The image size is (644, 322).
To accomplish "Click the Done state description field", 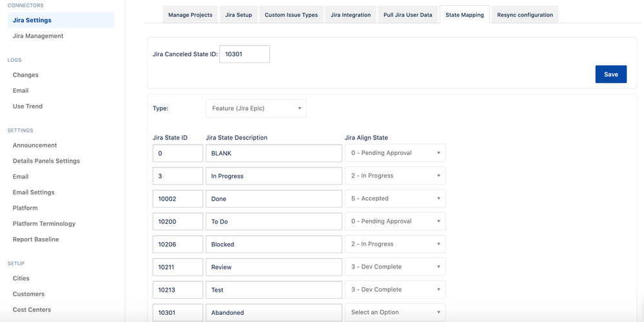I will [x=274, y=199].
